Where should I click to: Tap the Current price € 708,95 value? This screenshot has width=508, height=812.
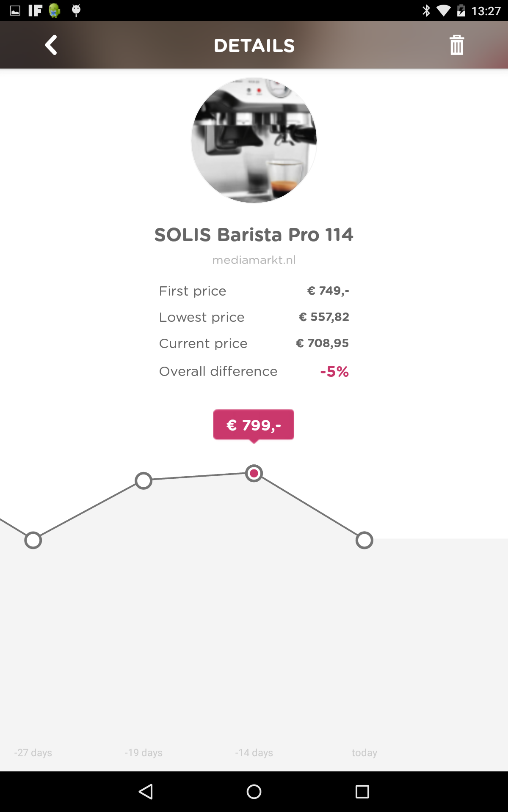[x=322, y=343]
